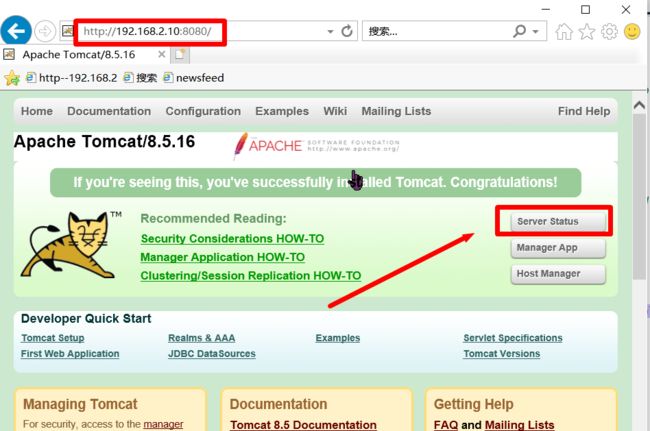Open Wiki in the navigation bar
650x431 pixels.
335,111
